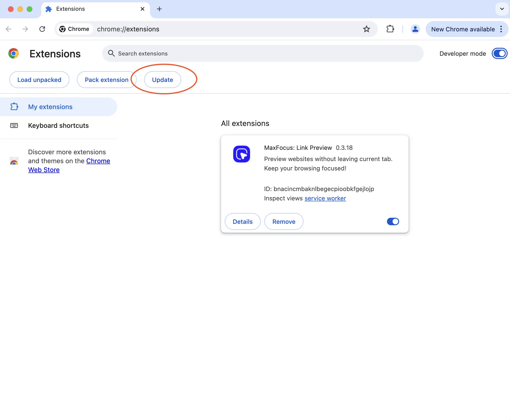Expand the browser tab list dropdown

tap(502, 8)
